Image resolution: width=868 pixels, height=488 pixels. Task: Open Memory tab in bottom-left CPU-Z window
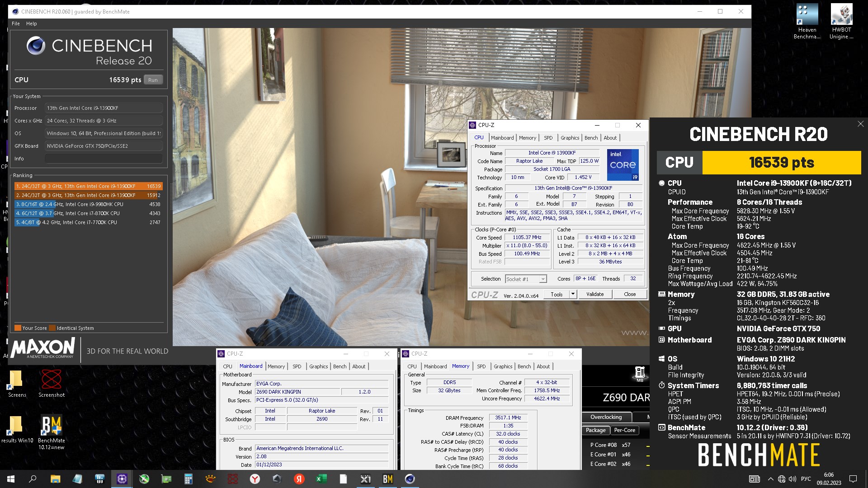pyautogui.click(x=276, y=366)
